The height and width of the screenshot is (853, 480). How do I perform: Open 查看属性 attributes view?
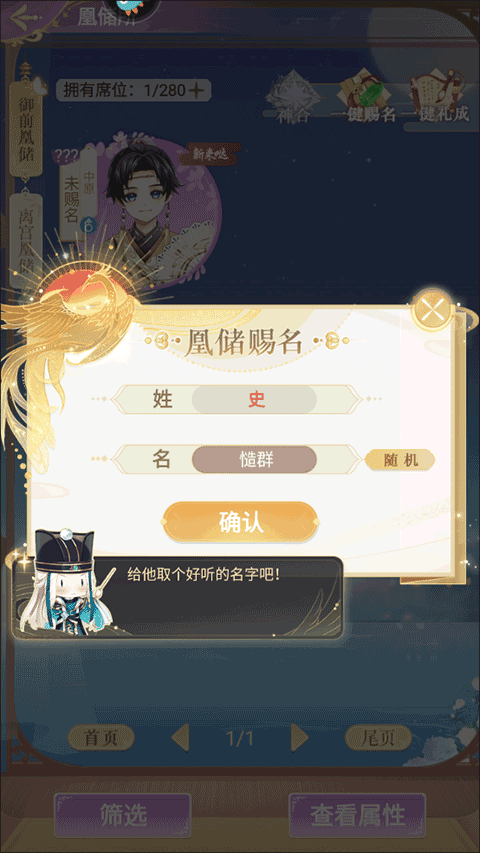point(358,815)
